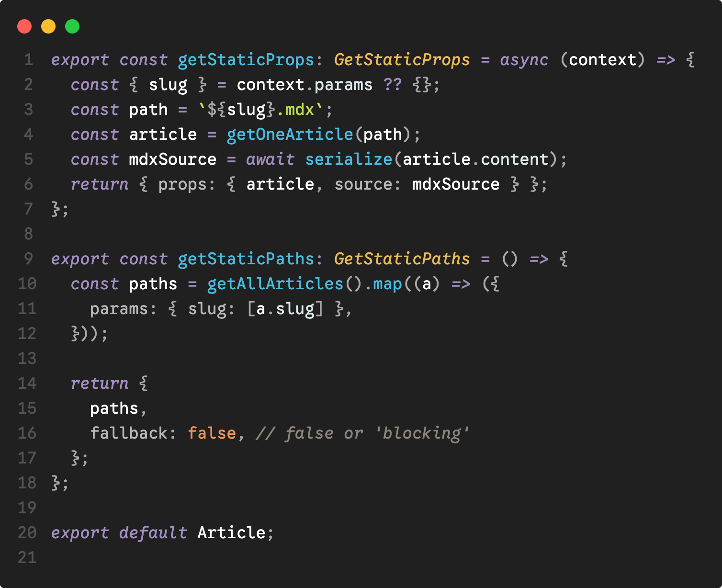
Task: Click 'return' keyword on line 14
Action: tap(100, 384)
